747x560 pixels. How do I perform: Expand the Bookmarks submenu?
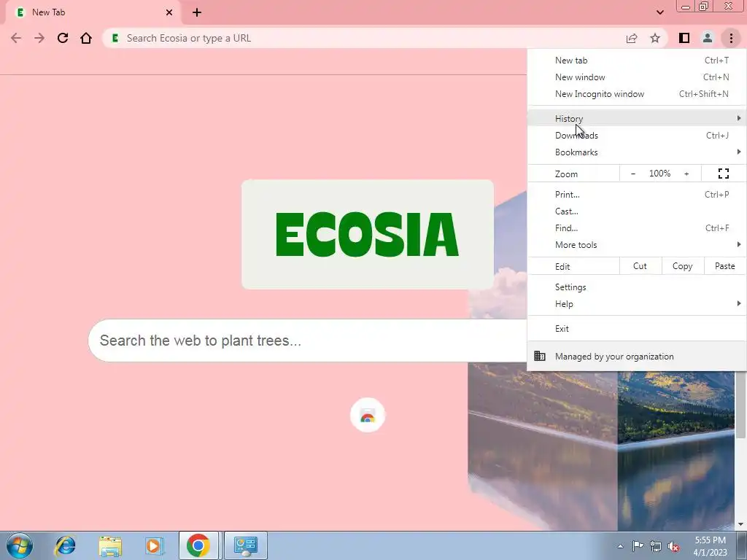click(636, 152)
